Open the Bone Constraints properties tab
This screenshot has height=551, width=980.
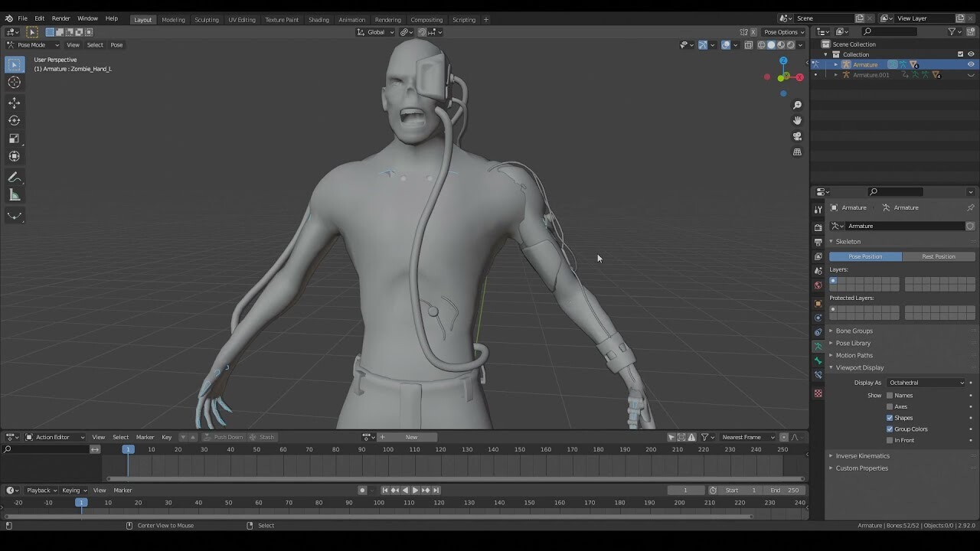(x=818, y=375)
